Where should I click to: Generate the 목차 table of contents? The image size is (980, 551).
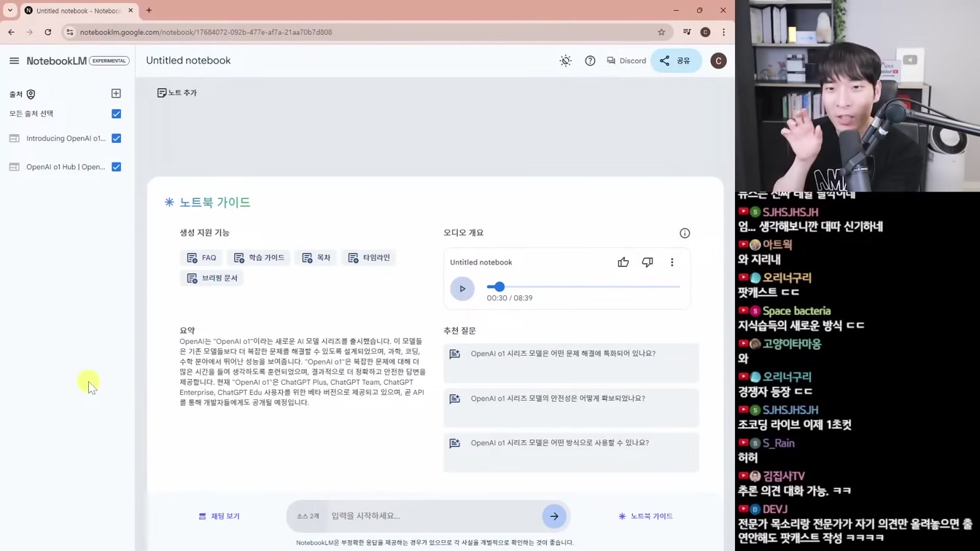pyautogui.click(x=316, y=257)
